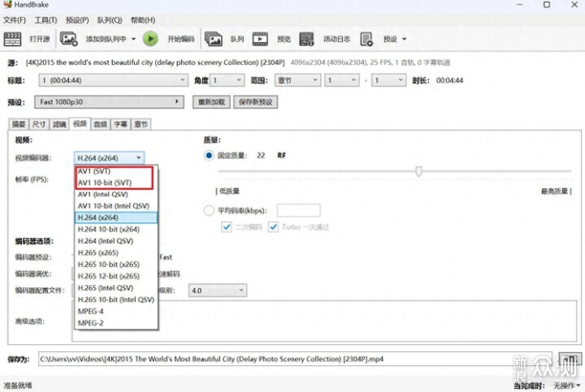Open the Fast 1080p30 preset selector
585x392 pixels.
point(110,101)
